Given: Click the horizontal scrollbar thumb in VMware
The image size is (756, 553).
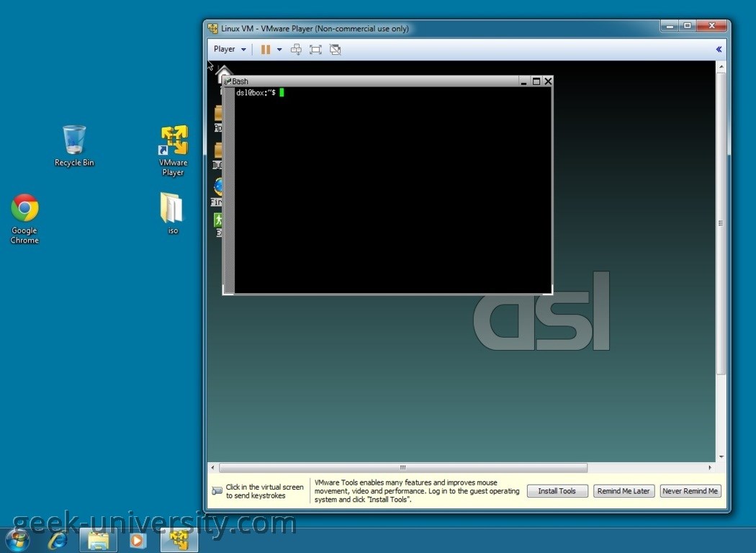Looking at the screenshot, I should 403,467.
